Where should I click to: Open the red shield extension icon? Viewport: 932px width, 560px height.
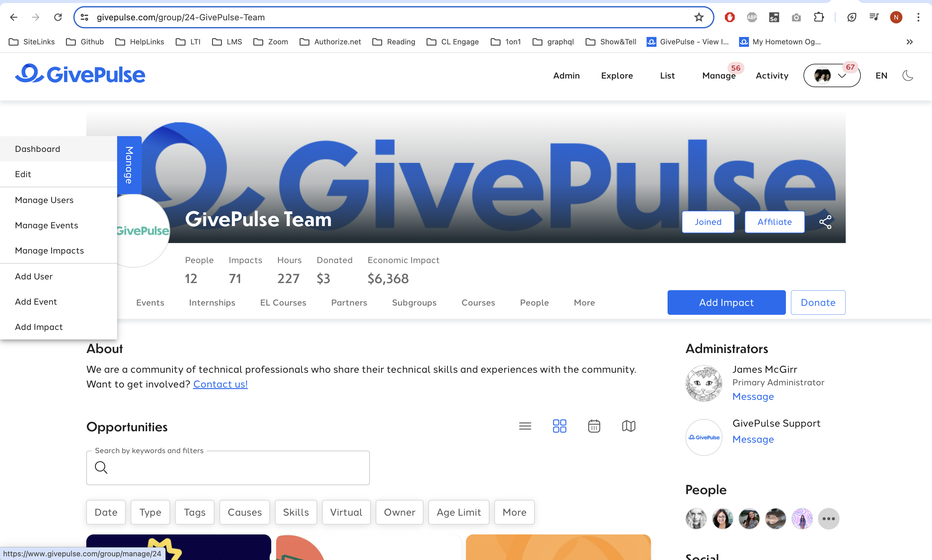tap(730, 17)
